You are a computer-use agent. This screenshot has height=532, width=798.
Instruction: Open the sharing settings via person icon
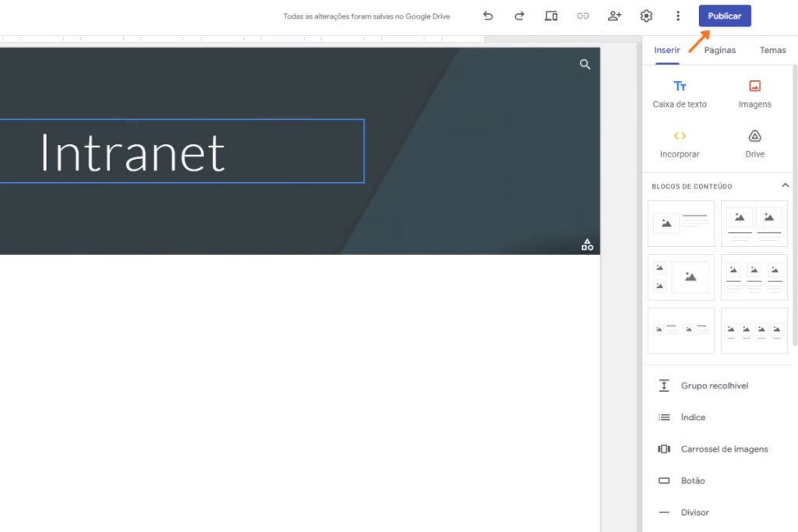(614, 16)
